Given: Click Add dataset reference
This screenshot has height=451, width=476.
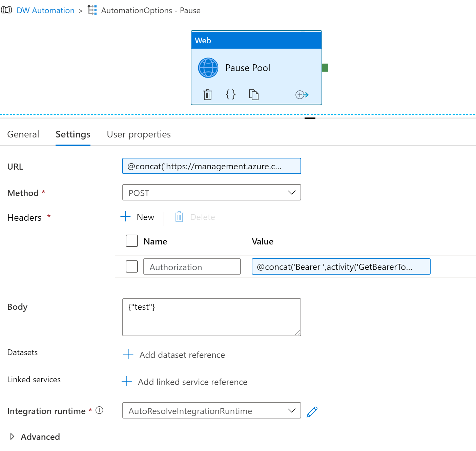Looking at the screenshot, I should (182, 355).
